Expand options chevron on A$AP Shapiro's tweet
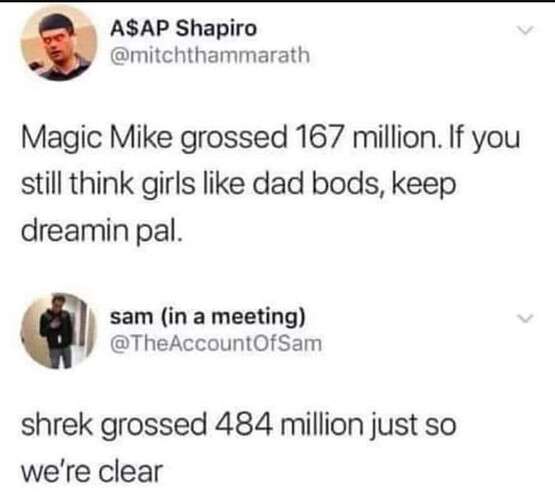Viewport: 555px width, 500px height. click(524, 30)
